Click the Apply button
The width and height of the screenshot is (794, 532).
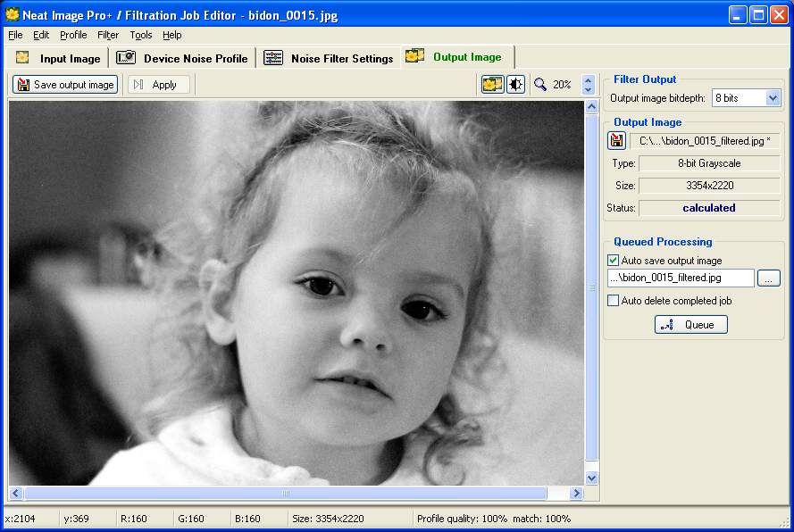158,85
